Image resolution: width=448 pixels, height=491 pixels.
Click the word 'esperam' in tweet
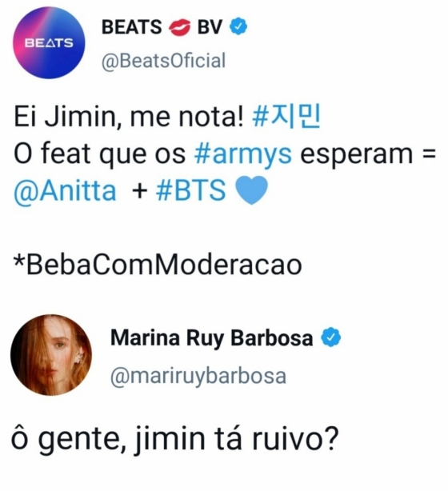tap(357, 154)
